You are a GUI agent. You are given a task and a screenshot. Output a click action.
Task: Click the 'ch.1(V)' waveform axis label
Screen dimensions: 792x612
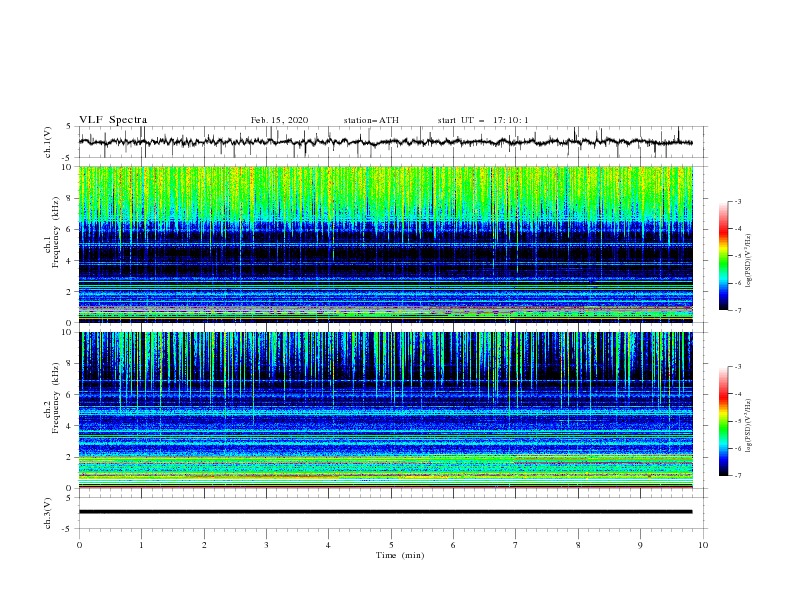48,142
